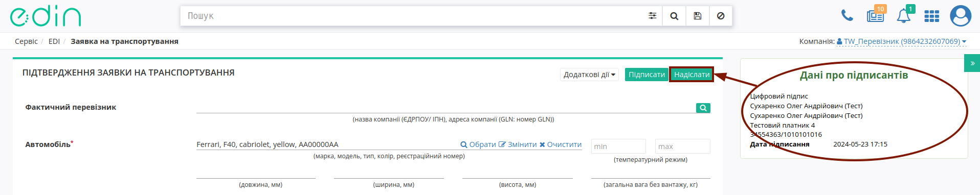Click Очистити link for vehicle
Viewport: 980px width, 195px height.
(x=561, y=144)
